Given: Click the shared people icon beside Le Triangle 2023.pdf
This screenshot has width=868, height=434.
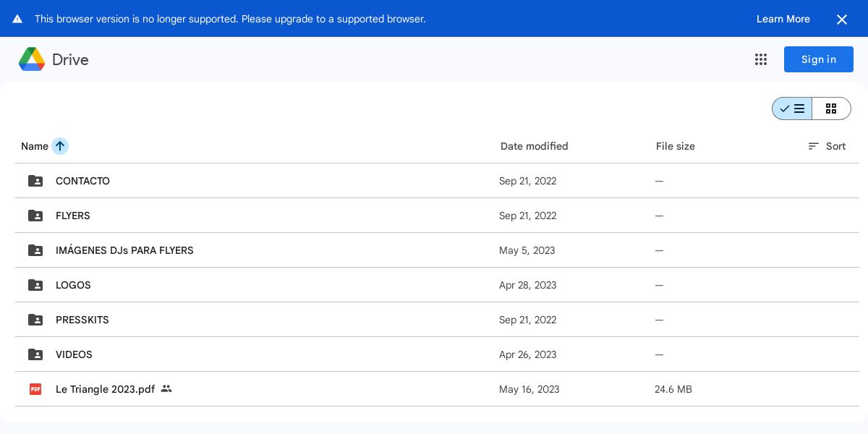Looking at the screenshot, I should click(166, 389).
